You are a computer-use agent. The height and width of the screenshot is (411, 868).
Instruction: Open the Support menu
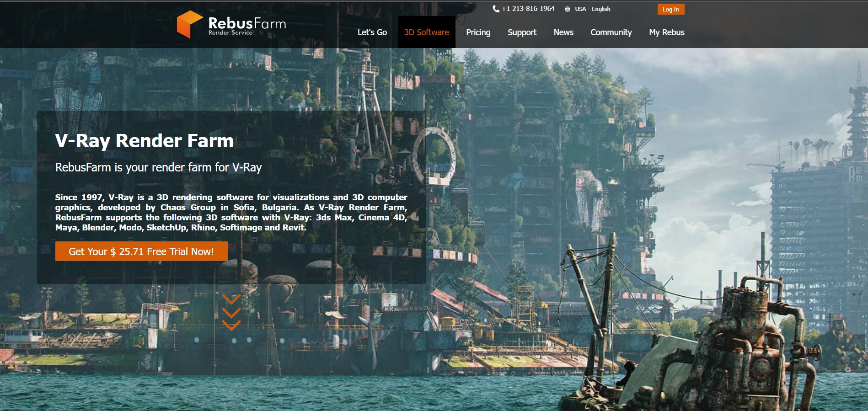click(x=522, y=32)
